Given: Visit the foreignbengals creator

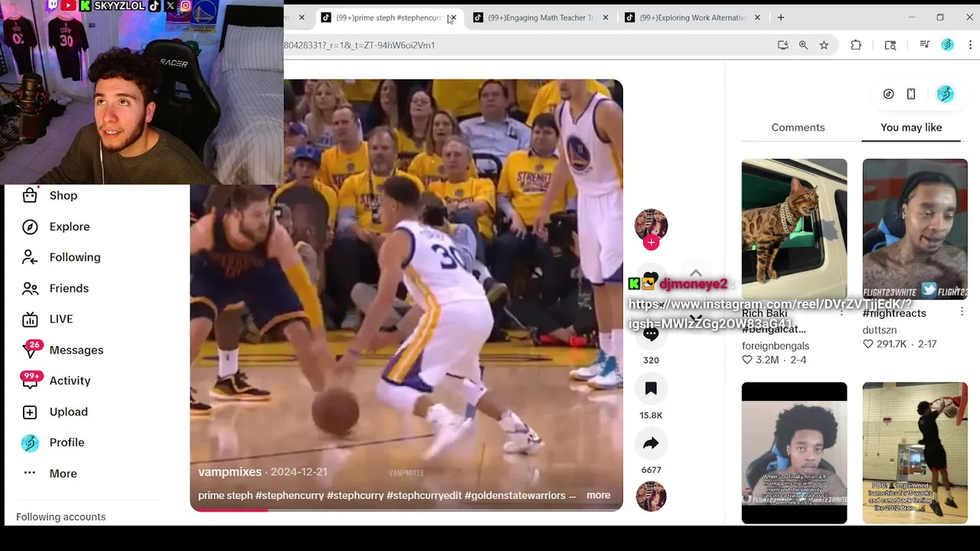Looking at the screenshot, I should click(x=776, y=346).
